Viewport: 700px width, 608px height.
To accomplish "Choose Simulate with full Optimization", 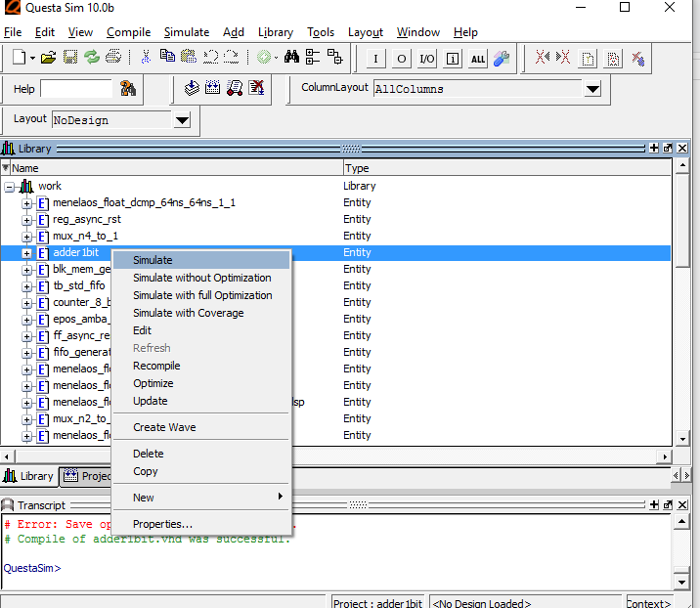I will point(201,295).
